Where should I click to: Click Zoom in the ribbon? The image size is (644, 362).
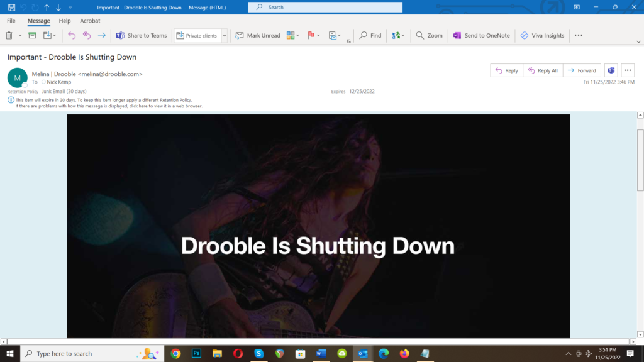coord(429,35)
